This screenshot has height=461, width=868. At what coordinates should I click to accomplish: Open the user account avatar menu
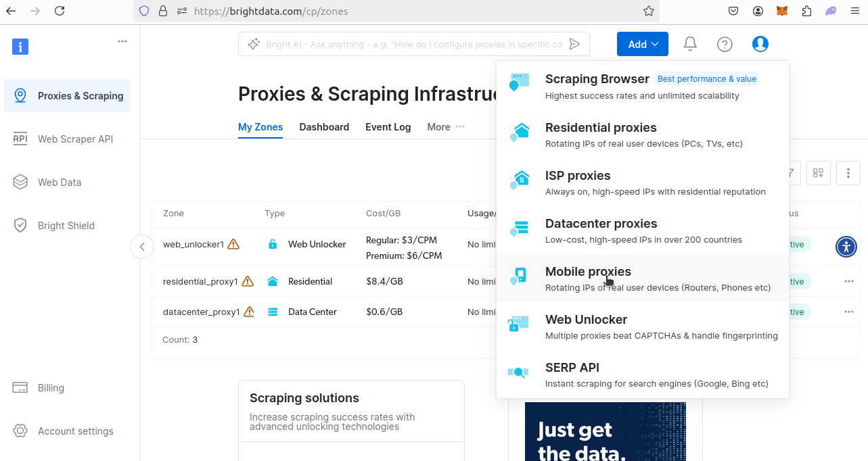coord(760,44)
